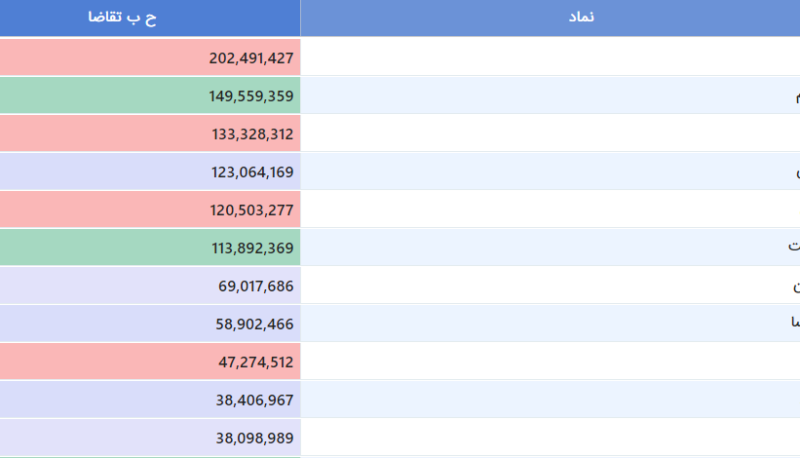The width and height of the screenshot is (800, 458).
Task: Click the value 123,064,169
Action: [150, 172]
